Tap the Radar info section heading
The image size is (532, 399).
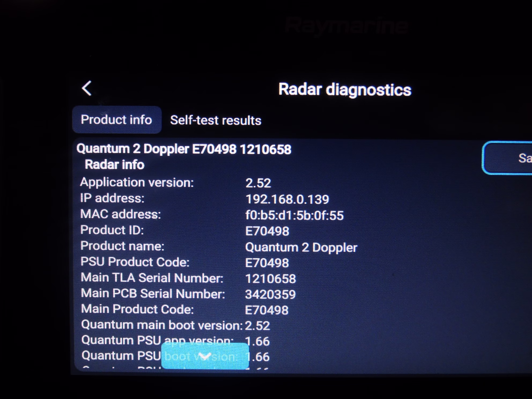tap(114, 165)
